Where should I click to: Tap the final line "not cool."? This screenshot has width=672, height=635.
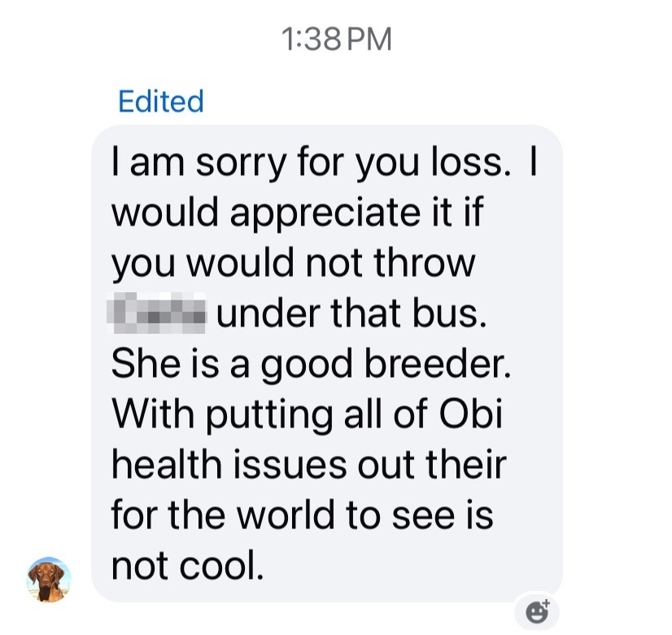(187, 565)
